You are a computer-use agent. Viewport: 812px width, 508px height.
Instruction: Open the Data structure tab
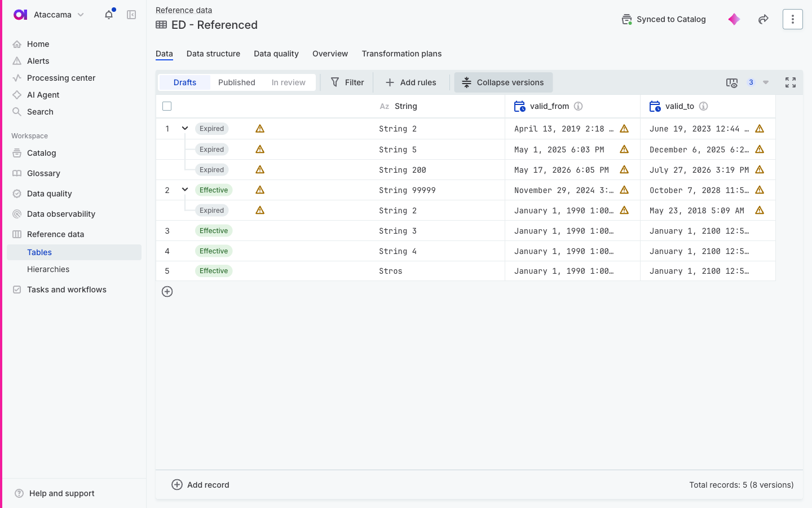(x=213, y=54)
